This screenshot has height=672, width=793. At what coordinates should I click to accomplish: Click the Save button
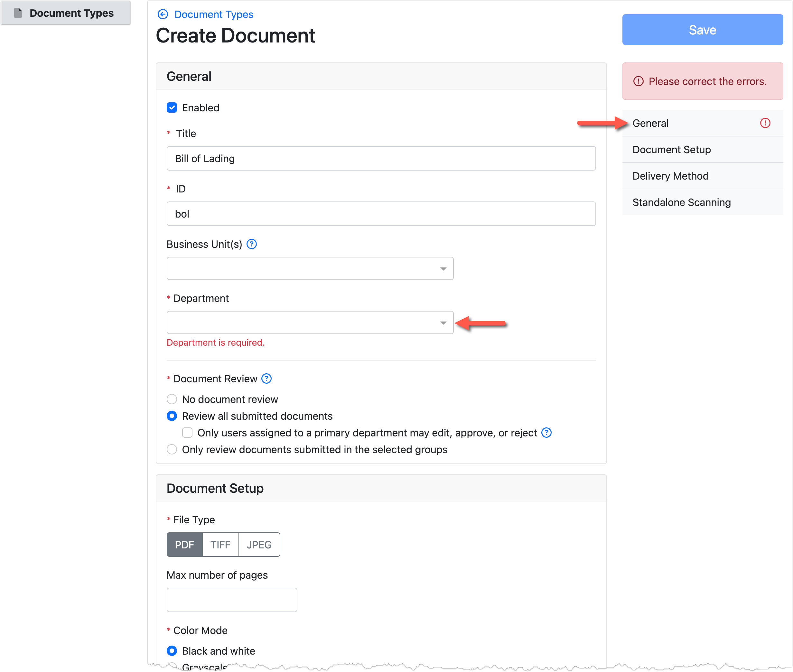tap(702, 30)
